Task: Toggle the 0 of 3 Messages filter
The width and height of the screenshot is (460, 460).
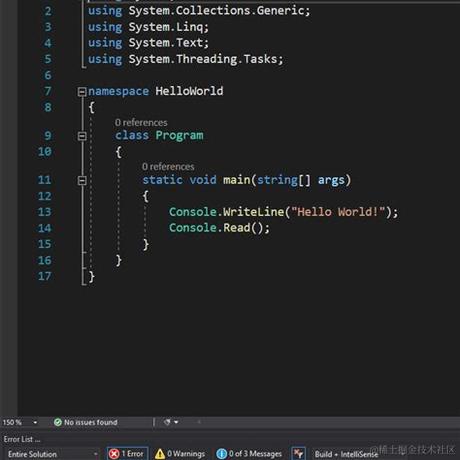Action: (x=249, y=454)
